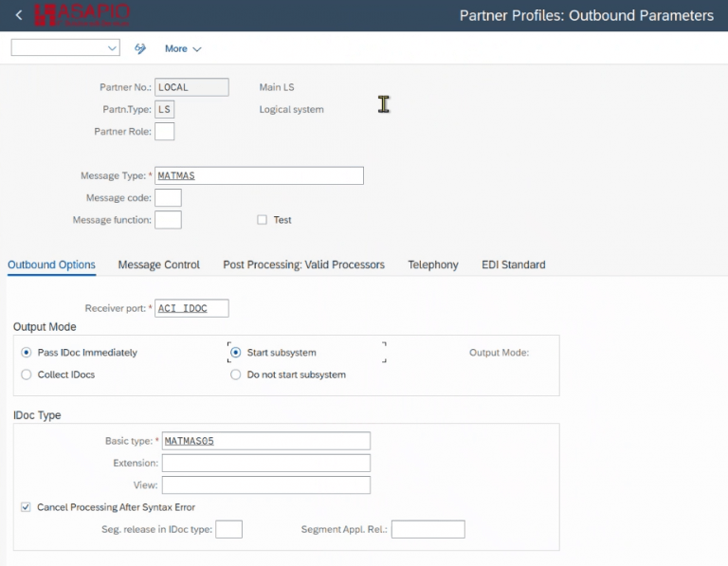Click the ASAPIO logo
The width and height of the screenshot is (728, 566).
click(x=82, y=15)
